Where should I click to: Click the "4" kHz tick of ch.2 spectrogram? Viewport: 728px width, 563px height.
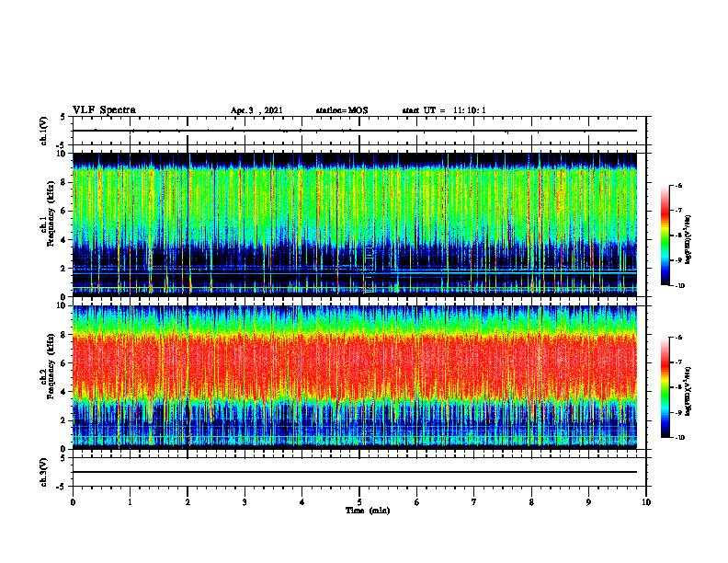coord(63,392)
